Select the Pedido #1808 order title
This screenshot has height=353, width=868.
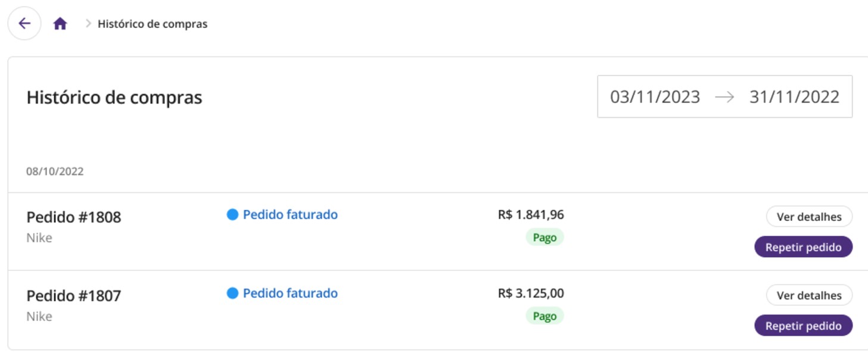[74, 217]
